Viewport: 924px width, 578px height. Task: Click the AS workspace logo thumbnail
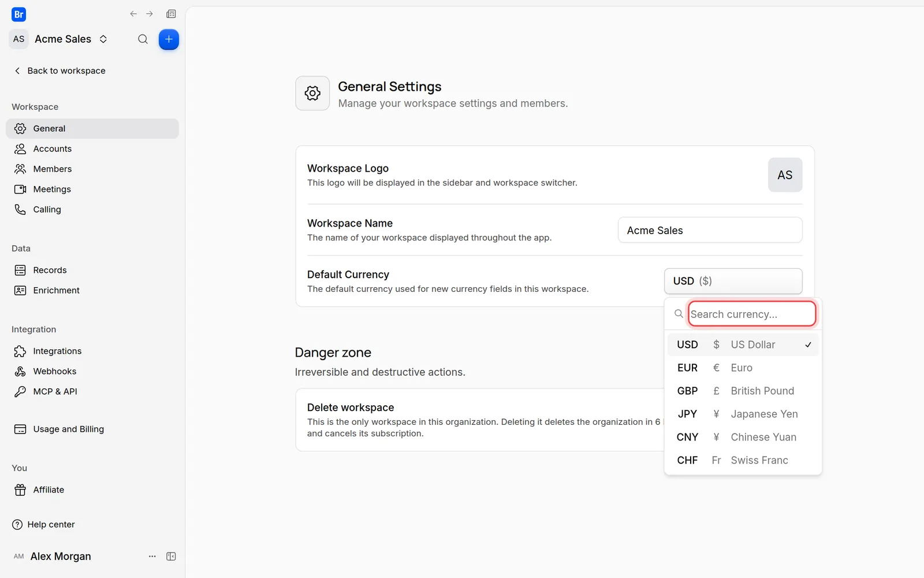[x=785, y=175]
